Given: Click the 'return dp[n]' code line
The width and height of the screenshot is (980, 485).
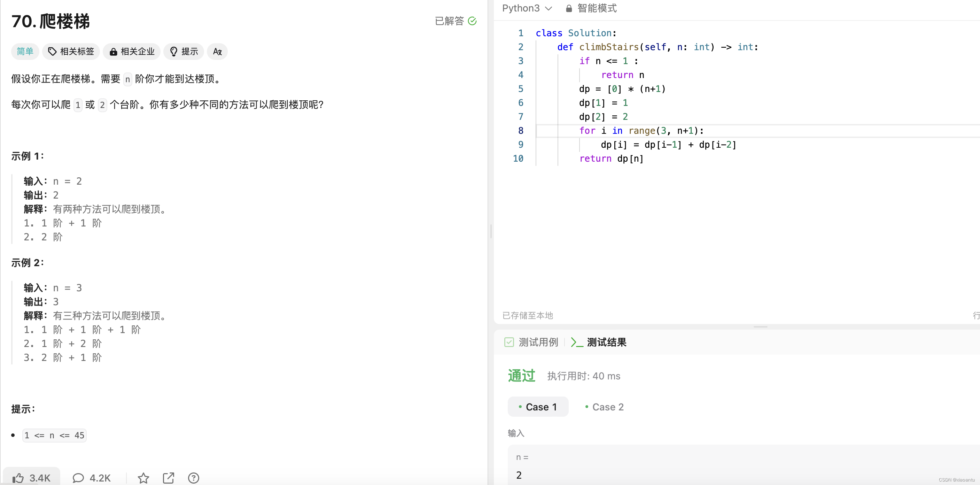Looking at the screenshot, I should click(x=611, y=159).
